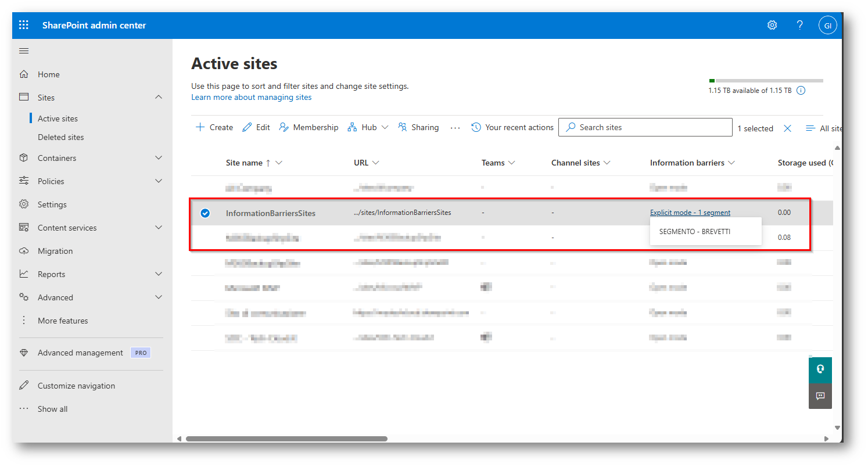Click the three-dots more actions overflow
The image size is (868, 467).
(455, 128)
